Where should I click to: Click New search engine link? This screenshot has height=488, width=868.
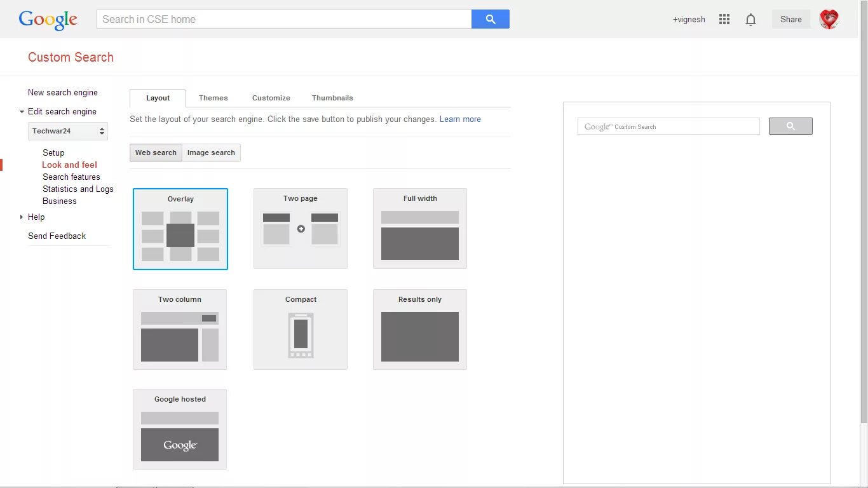tap(63, 92)
